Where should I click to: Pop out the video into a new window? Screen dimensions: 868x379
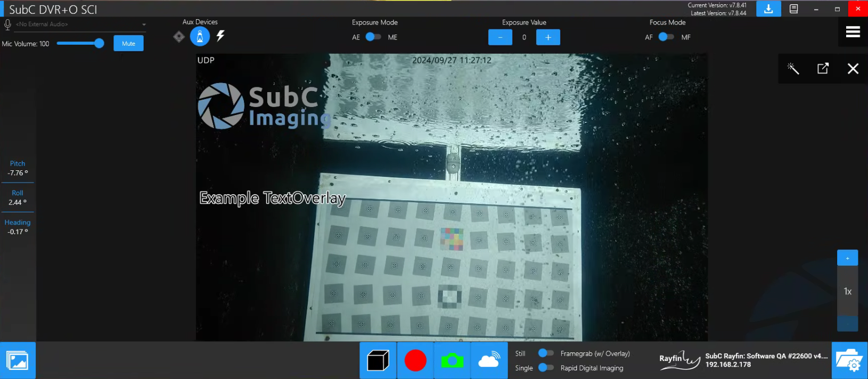point(823,68)
